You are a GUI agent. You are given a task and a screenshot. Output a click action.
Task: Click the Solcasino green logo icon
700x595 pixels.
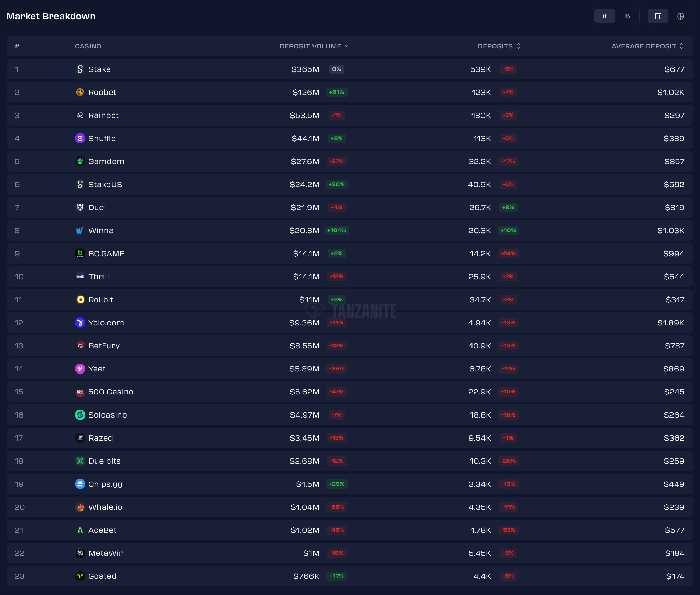pos(80,415)
